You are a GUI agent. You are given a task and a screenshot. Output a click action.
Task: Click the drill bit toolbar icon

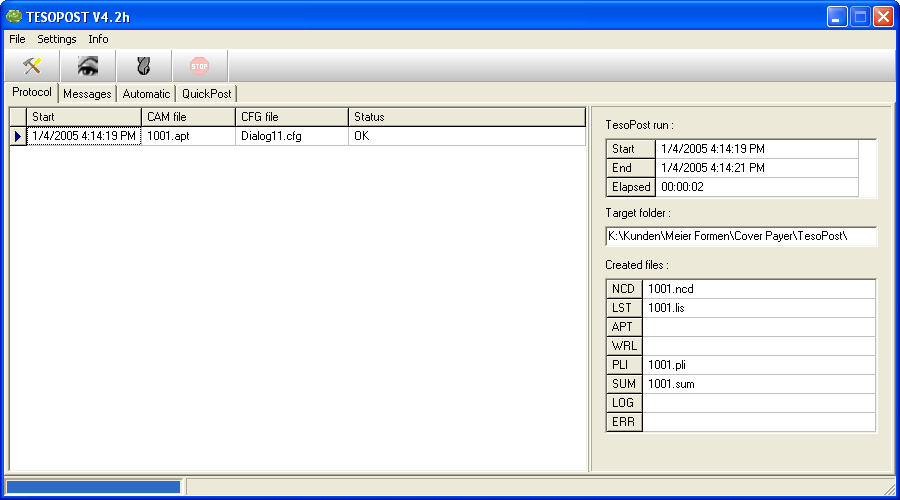click(x=144, y=66)
